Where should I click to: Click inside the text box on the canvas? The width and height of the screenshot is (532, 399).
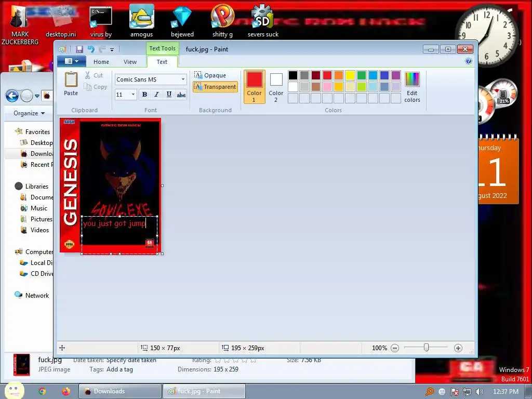coord(119,235)
